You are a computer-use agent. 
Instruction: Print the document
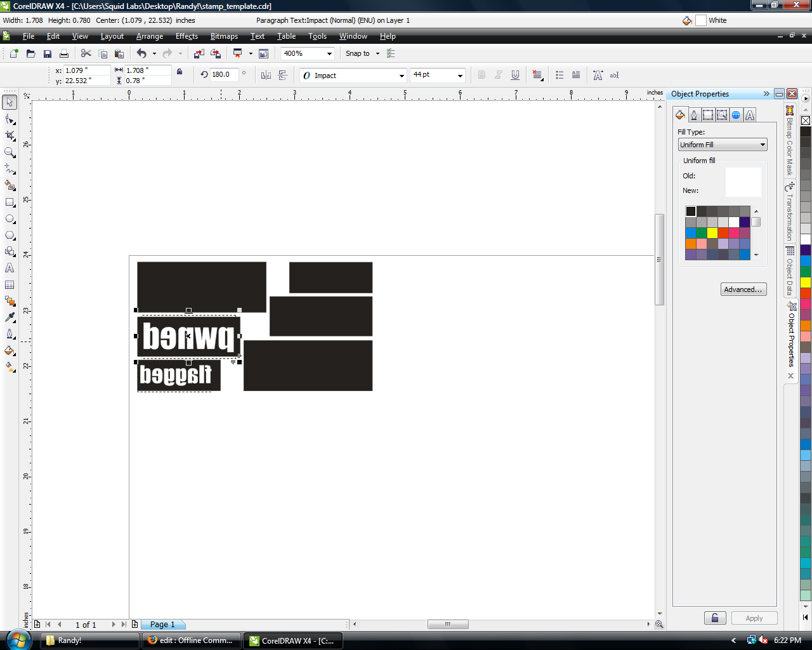point(63,54)
